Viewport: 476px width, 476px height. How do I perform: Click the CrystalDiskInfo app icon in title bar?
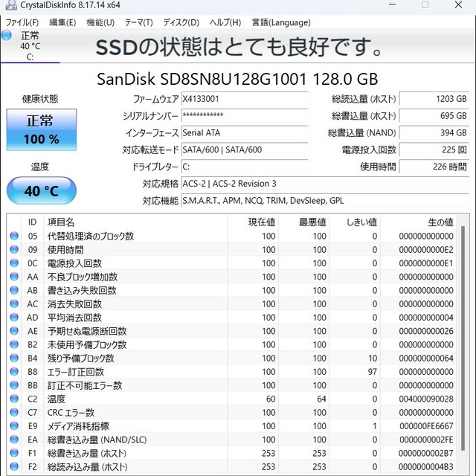click(x=11, y=5)
